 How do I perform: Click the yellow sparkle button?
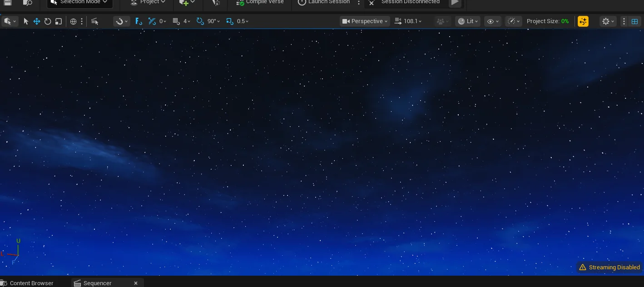point(583,21)
